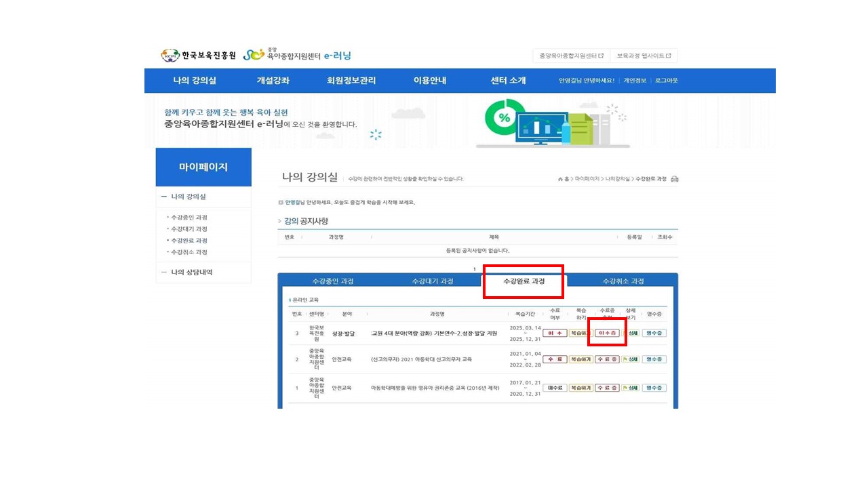Open the 개설강좌 top menu
Viewport: 868px width, 488px height.
(273, 81)
